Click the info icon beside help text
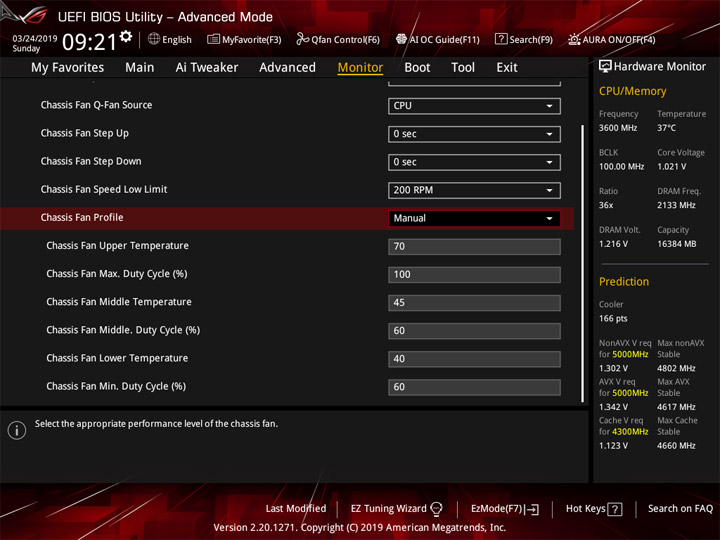 coord(17,430)
